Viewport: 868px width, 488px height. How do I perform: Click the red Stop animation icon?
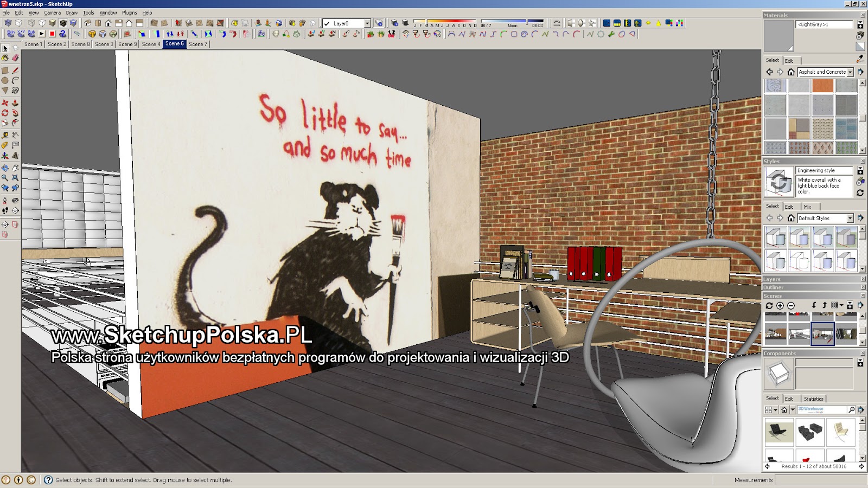click(x=52, y=34)
